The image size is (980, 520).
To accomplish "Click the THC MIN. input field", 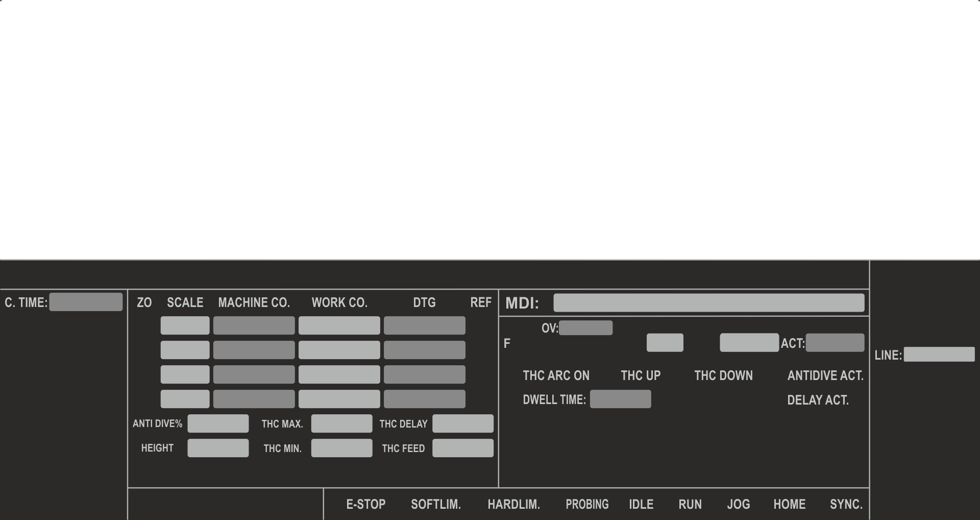I will tap(341, 448).
